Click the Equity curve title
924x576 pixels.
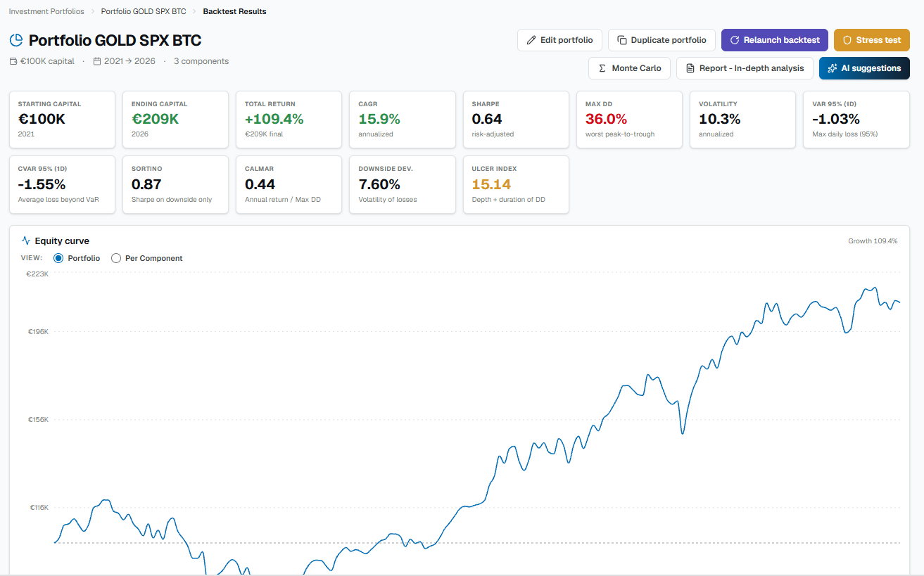(62, 241)
